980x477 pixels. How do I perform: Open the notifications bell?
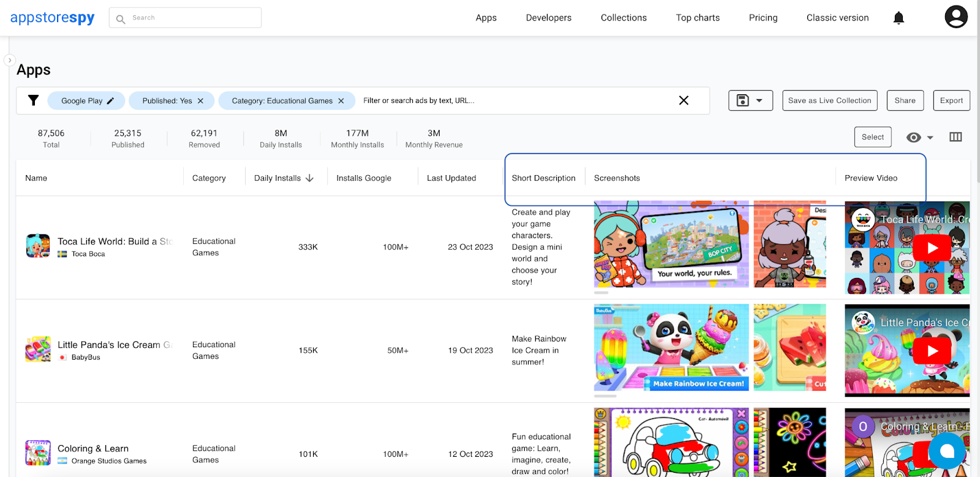(x=899, y=18)
